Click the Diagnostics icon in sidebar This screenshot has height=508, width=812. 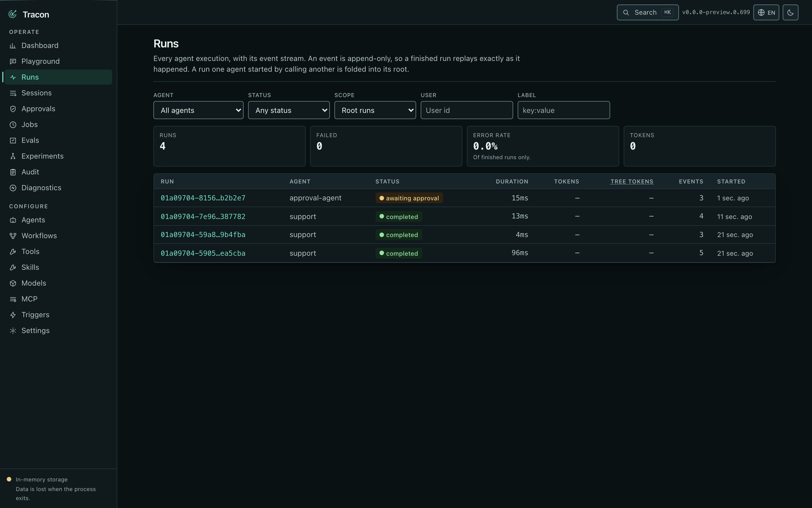(13, 188)
